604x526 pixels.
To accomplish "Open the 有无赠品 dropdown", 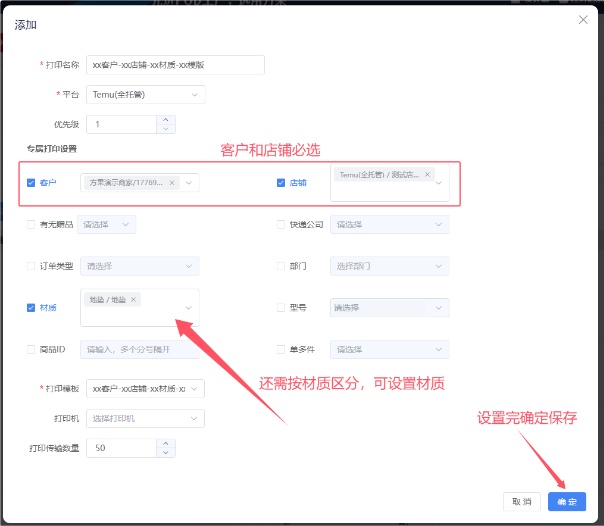I will click(106, 224).
